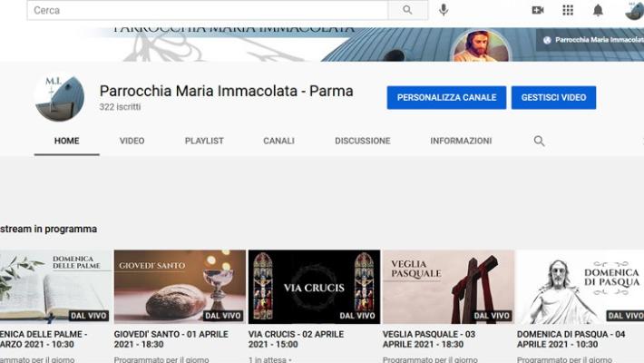Click into the Cerca search field

click(x=207, y=10)
